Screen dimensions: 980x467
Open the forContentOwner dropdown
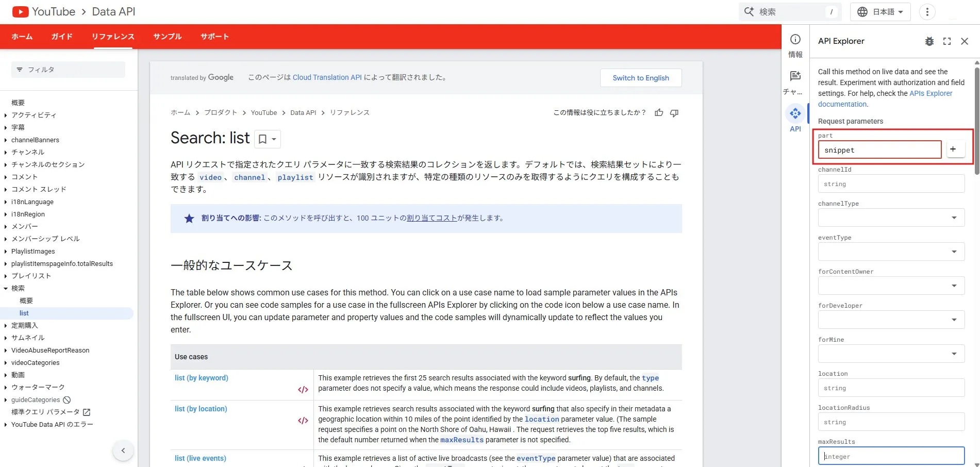891,286
